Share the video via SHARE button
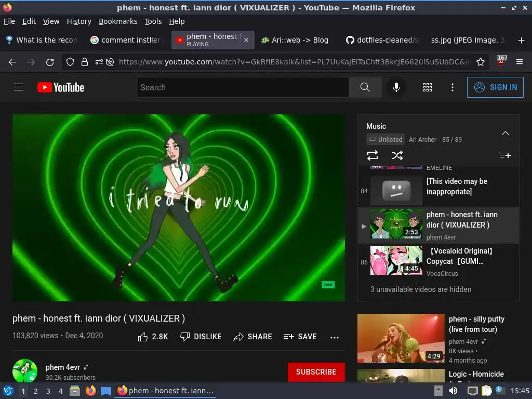Viewport: 532px width, 399px height. (x=253, y=337)
